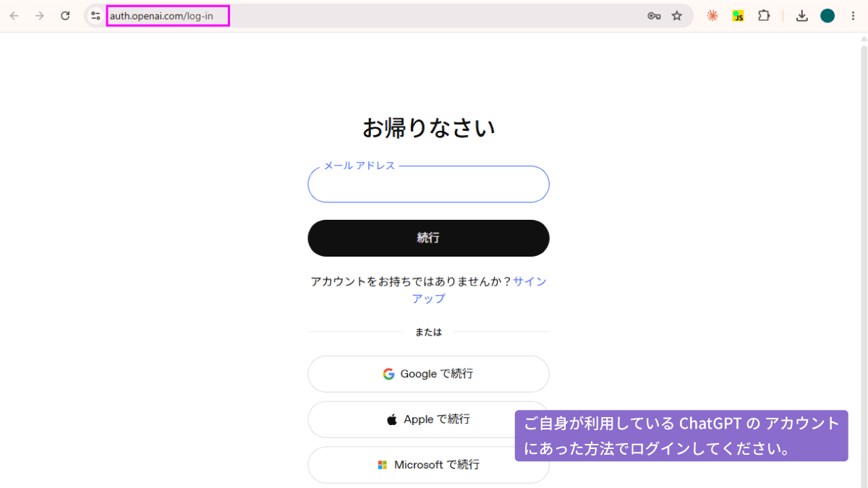The width and height of the screenshot is (868, 488).
Task: Click the または divider label
Action: pos(428,333)
